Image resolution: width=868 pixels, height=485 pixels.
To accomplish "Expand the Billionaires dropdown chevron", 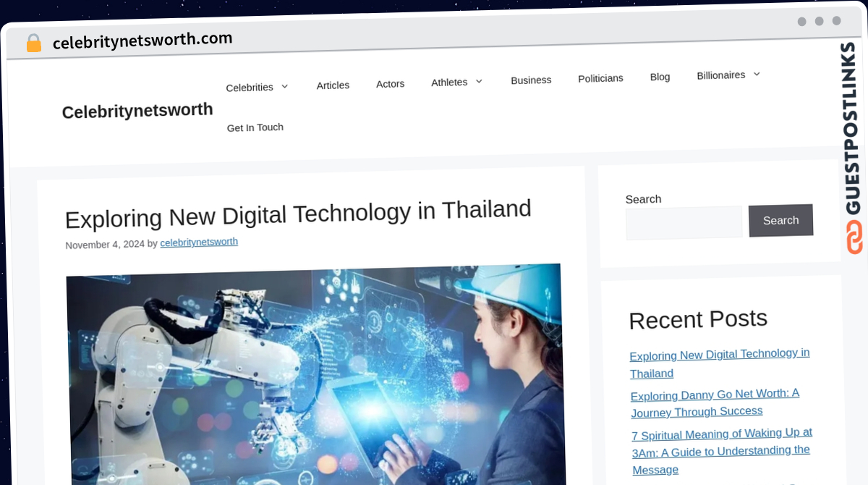I will (x=757, y=74).
